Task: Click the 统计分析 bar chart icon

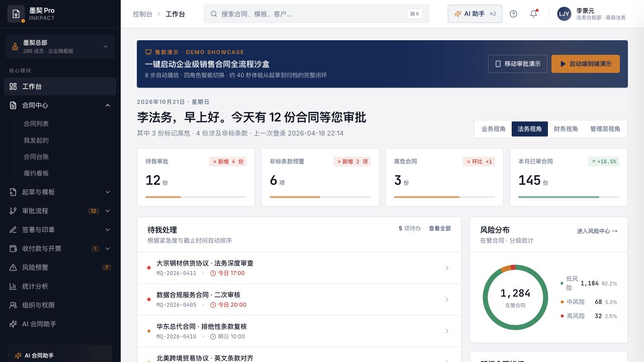Action: click(x=13, y=287)
